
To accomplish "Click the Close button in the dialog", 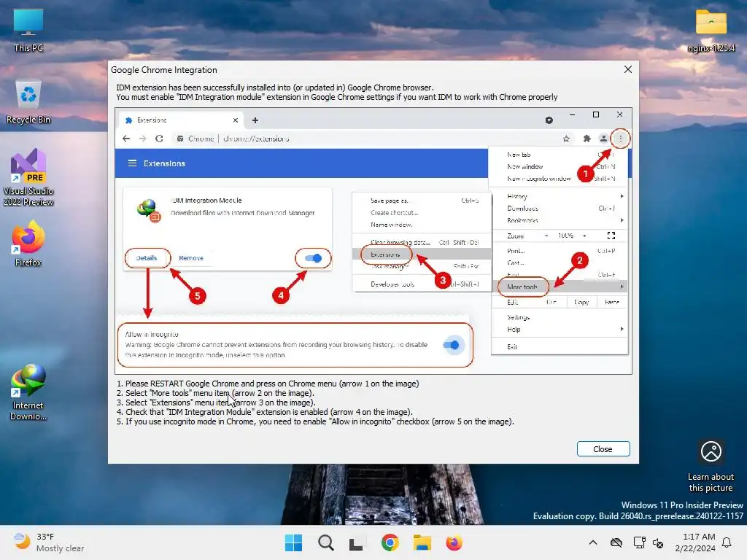I will point(603,449).
